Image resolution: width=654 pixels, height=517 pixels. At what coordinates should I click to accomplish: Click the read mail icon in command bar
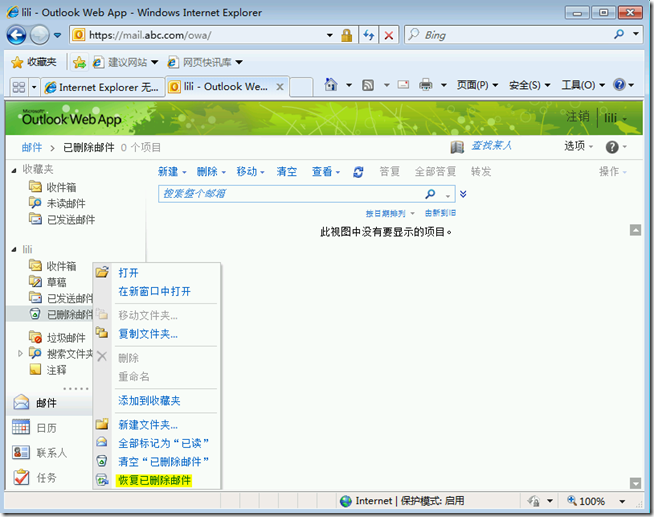tap(403, 85)
